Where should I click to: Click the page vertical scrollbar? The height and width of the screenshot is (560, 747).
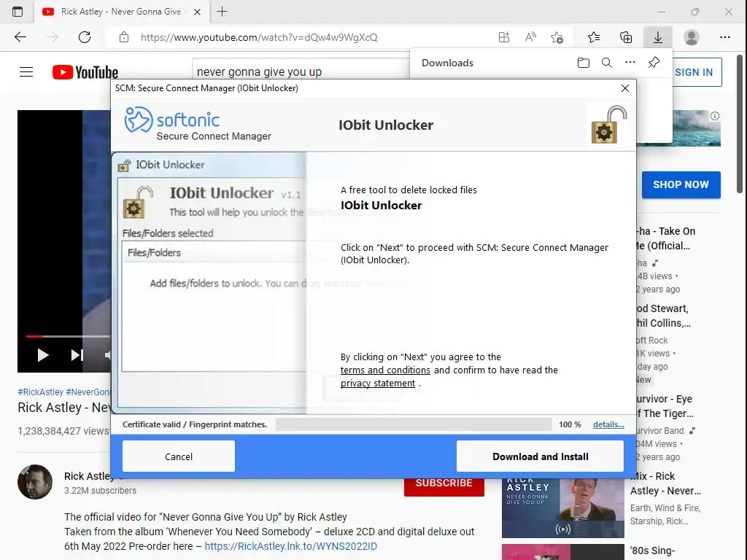coord(740,124)
